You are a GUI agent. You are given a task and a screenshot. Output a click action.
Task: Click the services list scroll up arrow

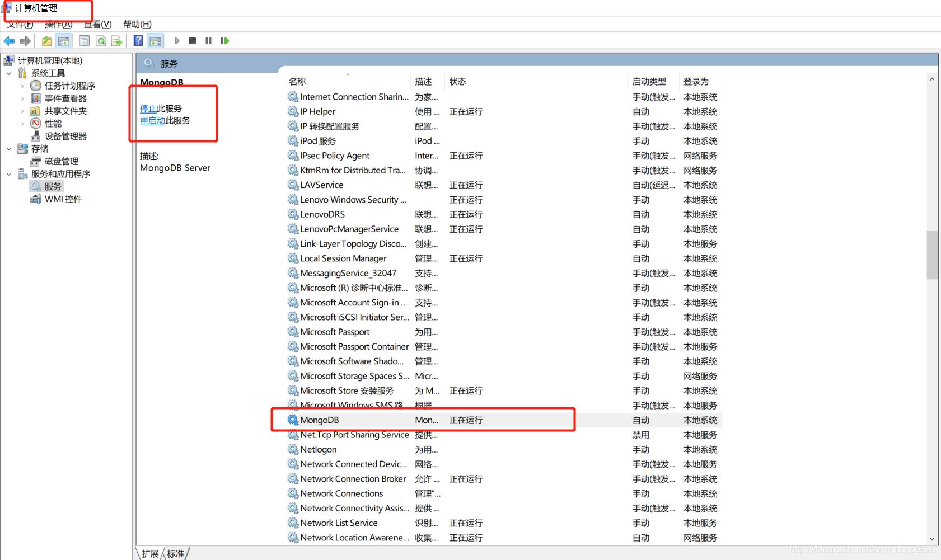point(932,79)
